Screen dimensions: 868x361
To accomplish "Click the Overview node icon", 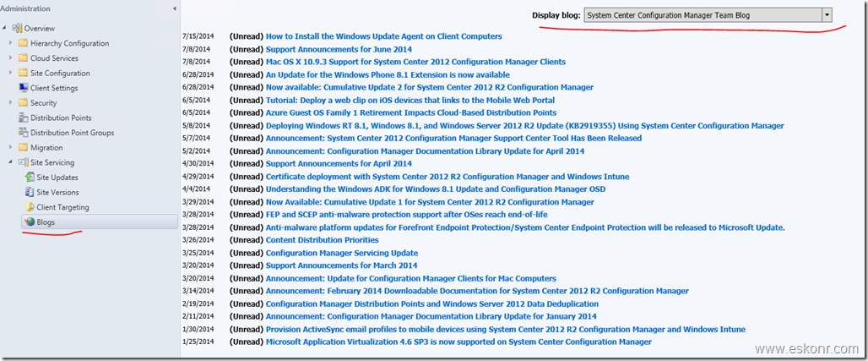I will click(17, 29).
